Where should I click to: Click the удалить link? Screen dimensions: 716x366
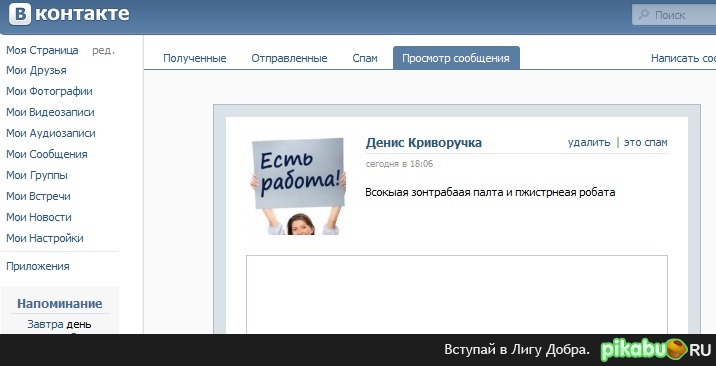pos(589,142)
